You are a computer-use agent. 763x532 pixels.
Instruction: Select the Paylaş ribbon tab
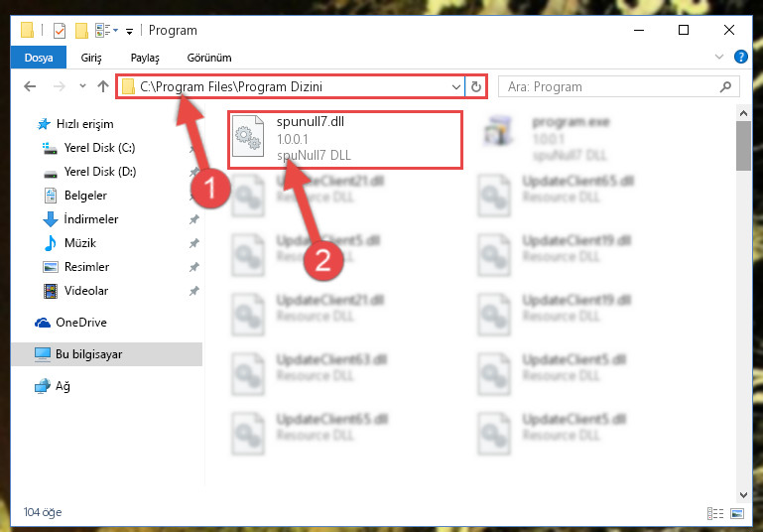(x=145, y=58)
